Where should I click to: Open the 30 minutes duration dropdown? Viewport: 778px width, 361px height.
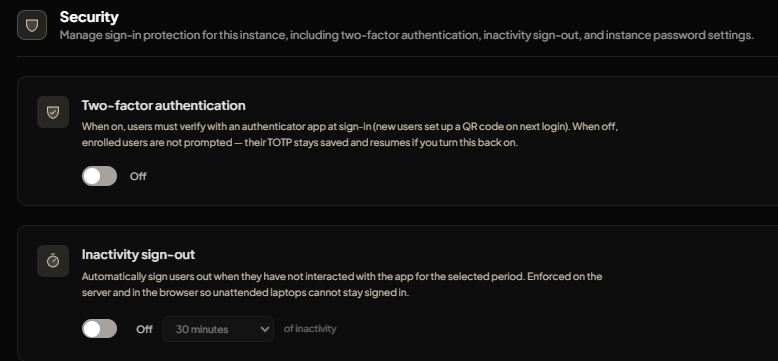[x=218, y=329]
